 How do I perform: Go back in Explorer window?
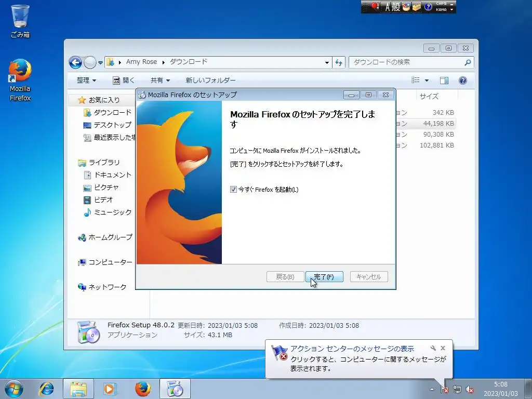pyautogui.click(x=75, y=62)
